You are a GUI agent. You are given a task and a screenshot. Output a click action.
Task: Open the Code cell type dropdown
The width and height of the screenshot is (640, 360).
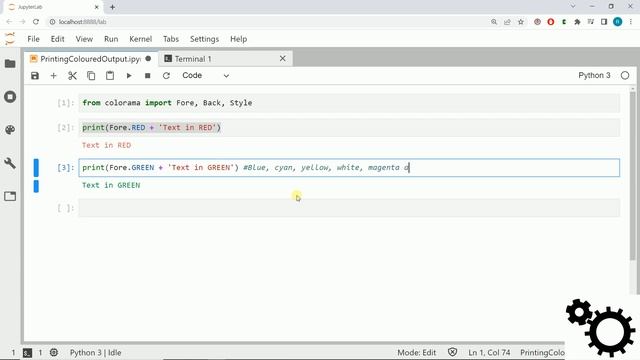pyautogui.click(x=206, y=76)
